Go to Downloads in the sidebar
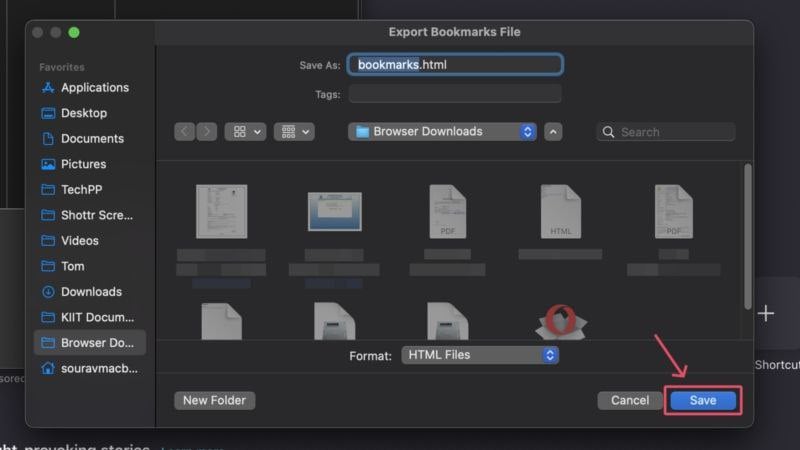Screen dimensions: 800x450 [90, 292]
